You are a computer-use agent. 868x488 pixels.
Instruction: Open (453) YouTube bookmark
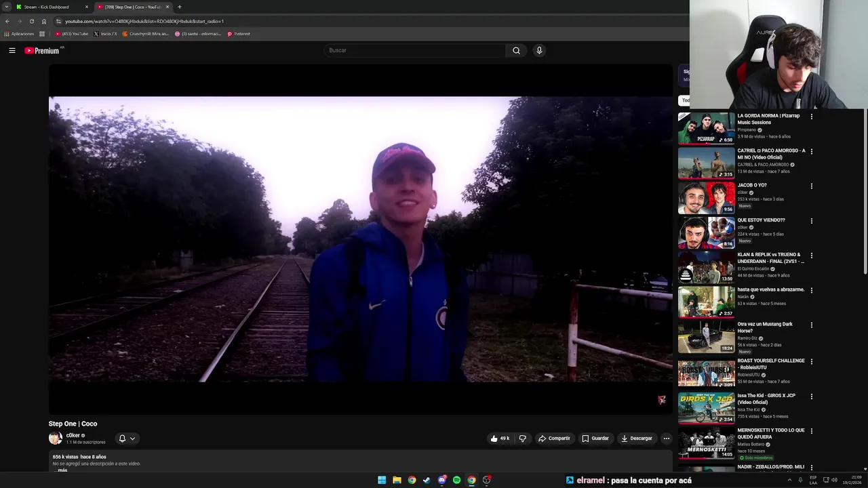(72, 34)
